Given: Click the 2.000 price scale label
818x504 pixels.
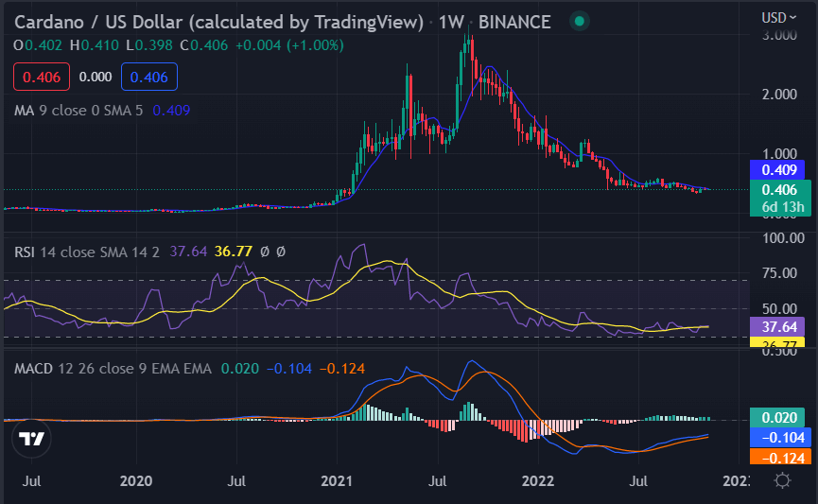Looking at the screenshot, I should click(x=779, y=95).
